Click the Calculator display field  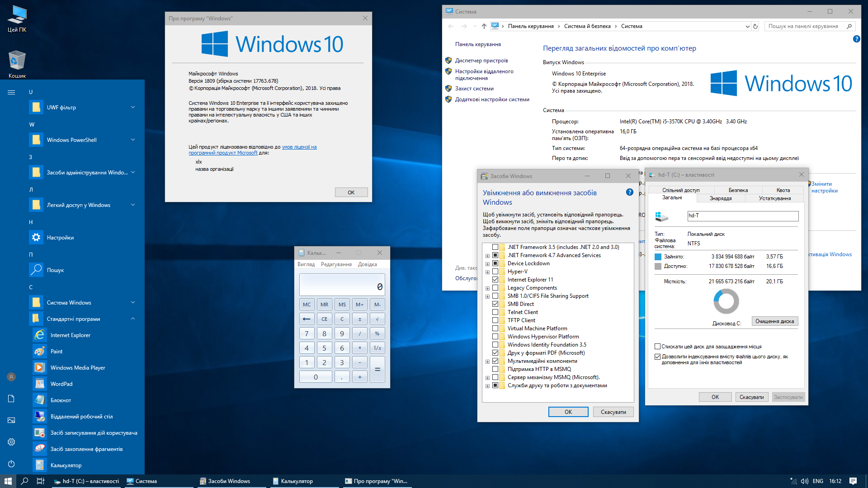click(x=342, y=285)
